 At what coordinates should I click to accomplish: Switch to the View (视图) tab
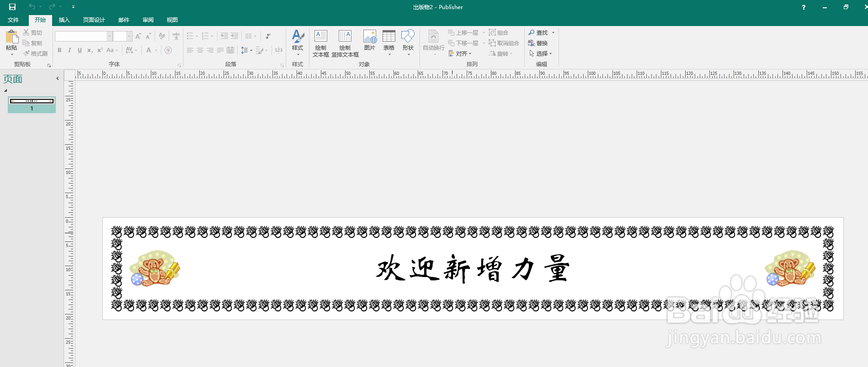pyautogui.click(x=172, y=20)
